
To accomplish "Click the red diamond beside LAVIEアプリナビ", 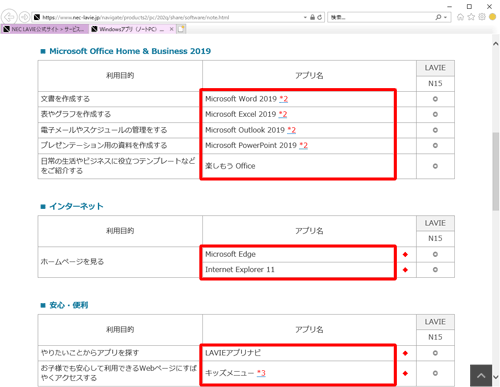I will point(405,353).
